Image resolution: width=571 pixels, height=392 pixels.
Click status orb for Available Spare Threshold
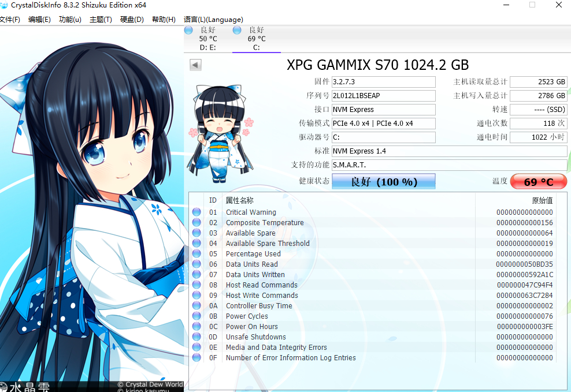click(196, 243)
